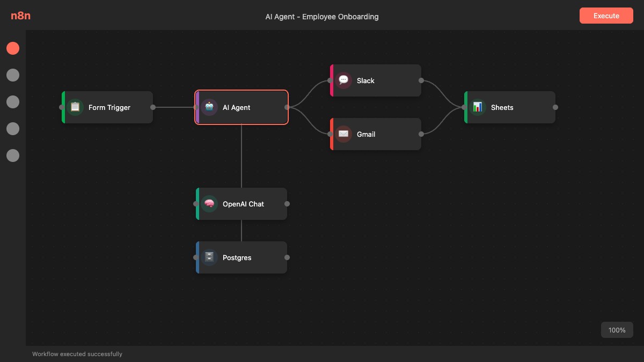Click the third sidebar circle
This screenshot has width=644, height=362.
(x=13, y=102)
